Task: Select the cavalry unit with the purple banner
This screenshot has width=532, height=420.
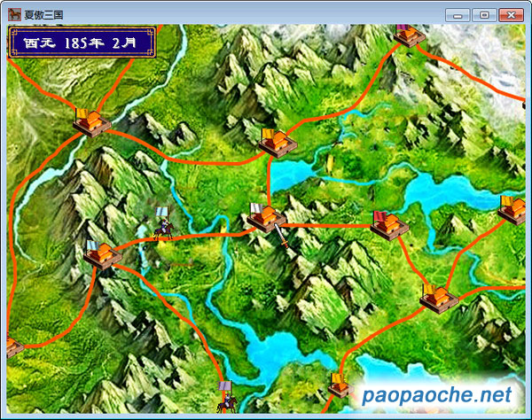Action: 227,397
